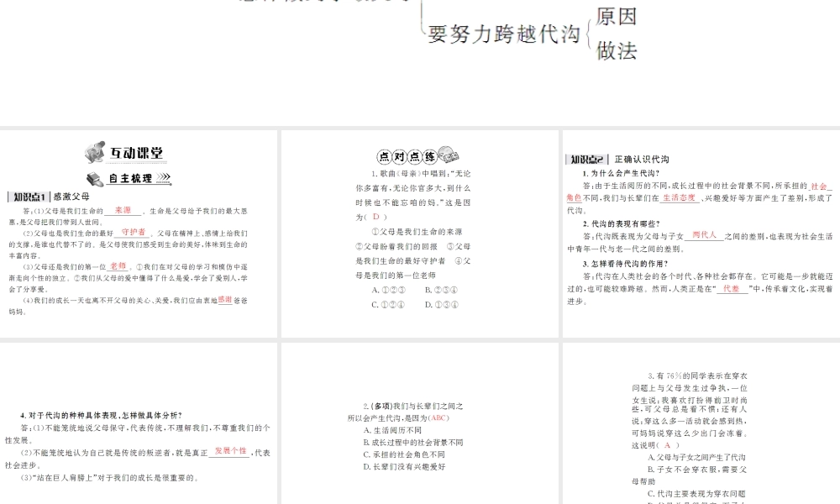
Task: Select option C. 承担的社会角色不同
Action: (x=404, y=454)
